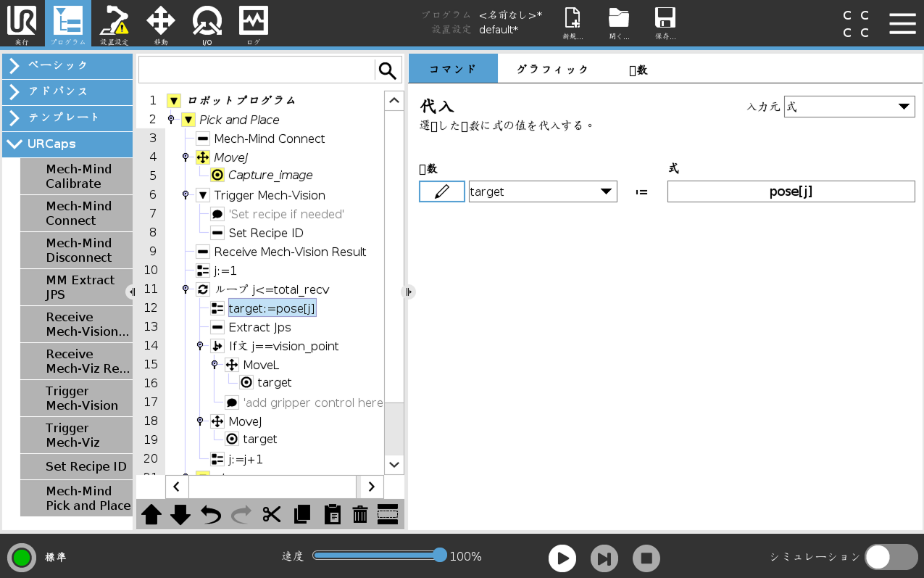The image size is (924, 578).
Task: Switch to the グラフィック tab
Action: click(x=552, y=69)
